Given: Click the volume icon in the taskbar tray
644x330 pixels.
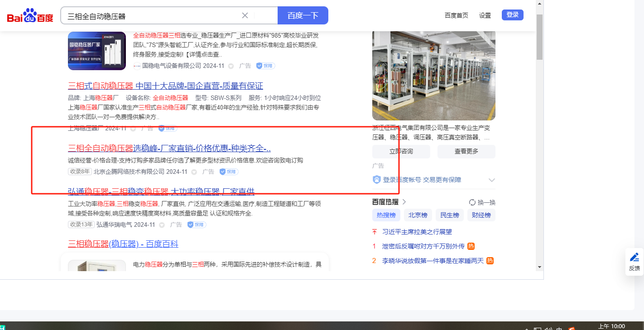Looking at the screenshot, I should (548, 329).
